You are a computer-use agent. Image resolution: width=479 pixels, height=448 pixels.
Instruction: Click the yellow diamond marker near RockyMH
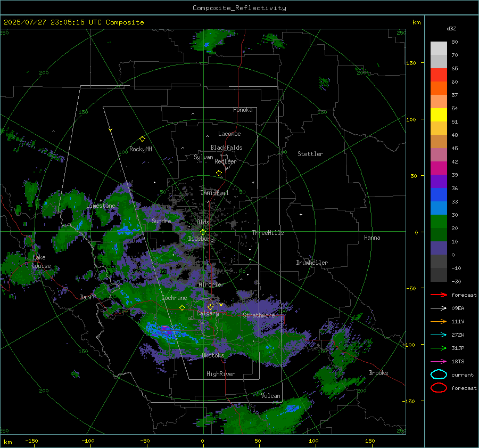click(142, 139)
